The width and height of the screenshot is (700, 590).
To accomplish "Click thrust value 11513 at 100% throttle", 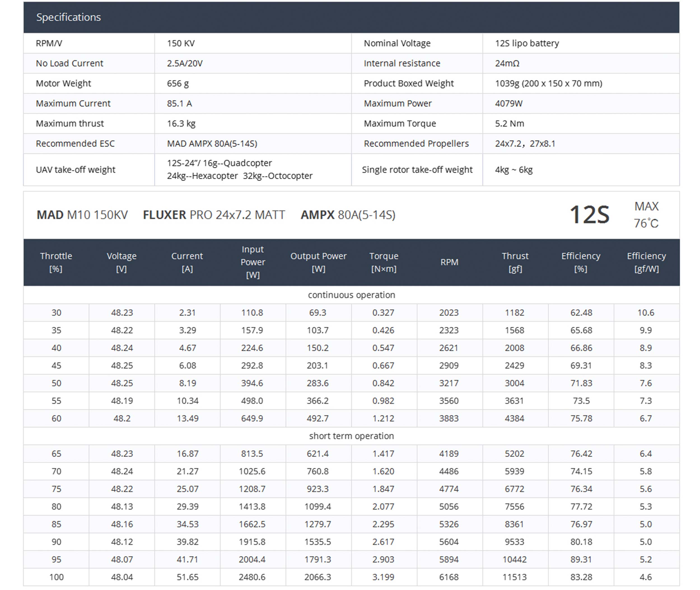I will click(514, 577).
